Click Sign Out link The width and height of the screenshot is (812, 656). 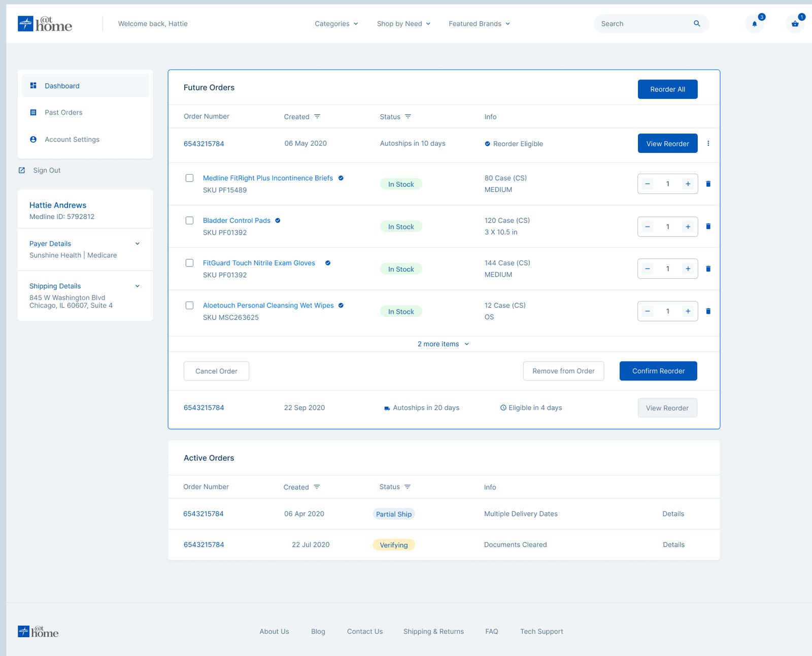coord(47,170)
